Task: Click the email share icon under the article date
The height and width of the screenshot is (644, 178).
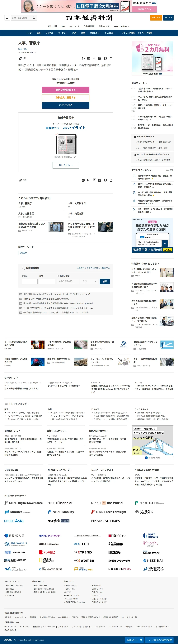Action: [89, 59]
